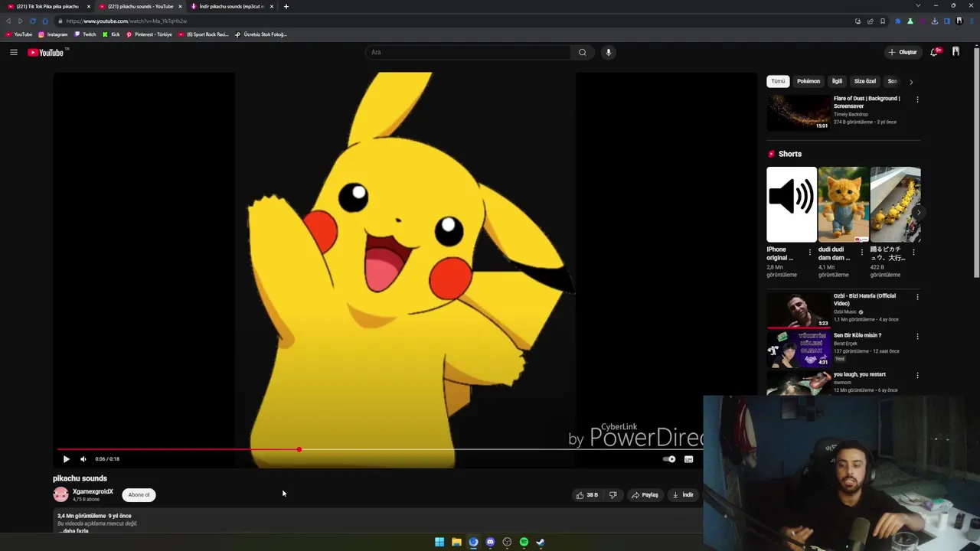Subscribe using the Abone ol button

click(x=139, y=494)
